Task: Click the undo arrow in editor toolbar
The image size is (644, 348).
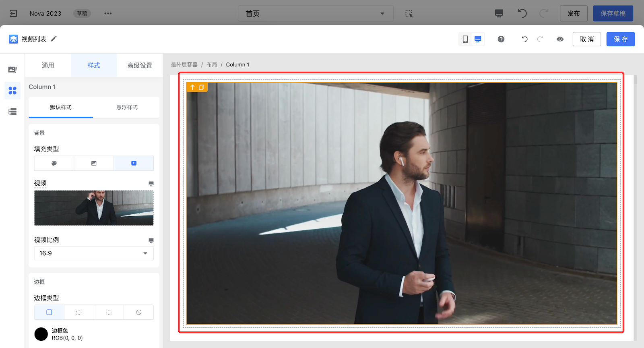Action: [524, 39]
